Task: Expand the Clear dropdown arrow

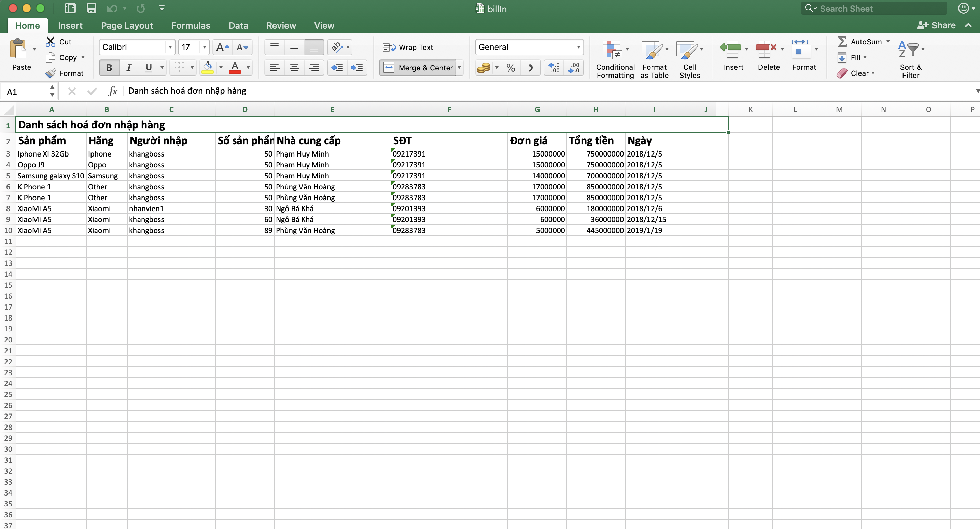Action: [x=873, y=73]
